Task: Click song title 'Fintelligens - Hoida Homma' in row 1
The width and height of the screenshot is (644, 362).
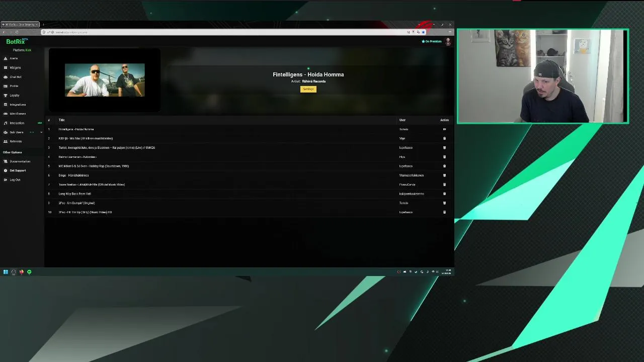Action: point(76,129)
